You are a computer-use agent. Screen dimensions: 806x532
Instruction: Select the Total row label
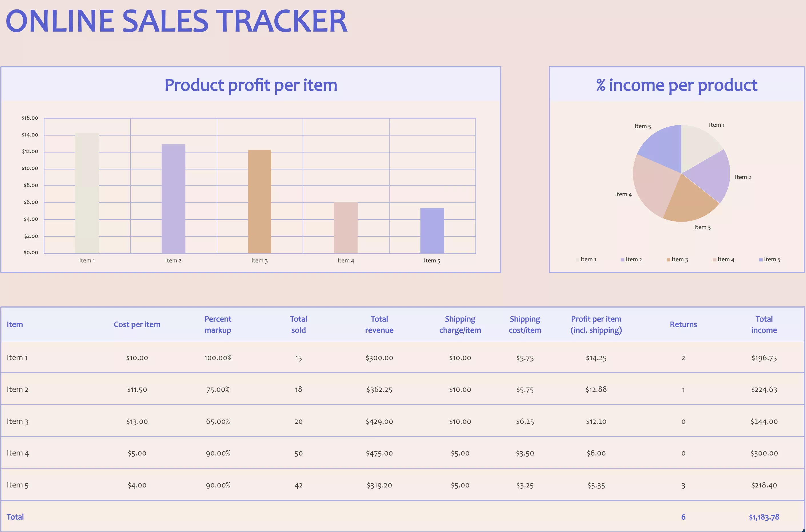15,517
